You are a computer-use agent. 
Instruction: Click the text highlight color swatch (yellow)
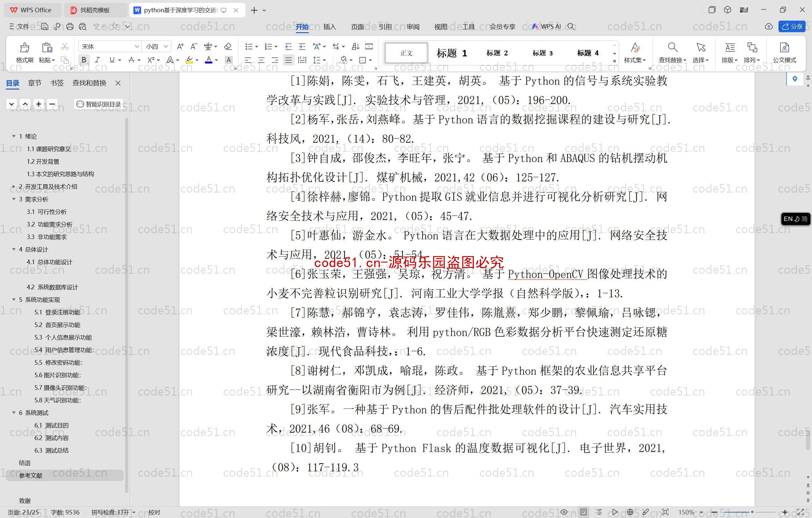[x=189, y=60]
